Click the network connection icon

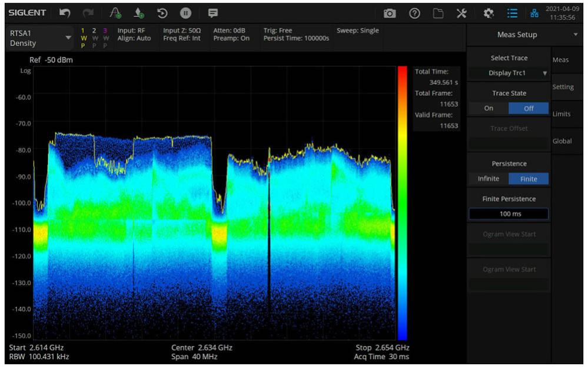tap(534, 13)
